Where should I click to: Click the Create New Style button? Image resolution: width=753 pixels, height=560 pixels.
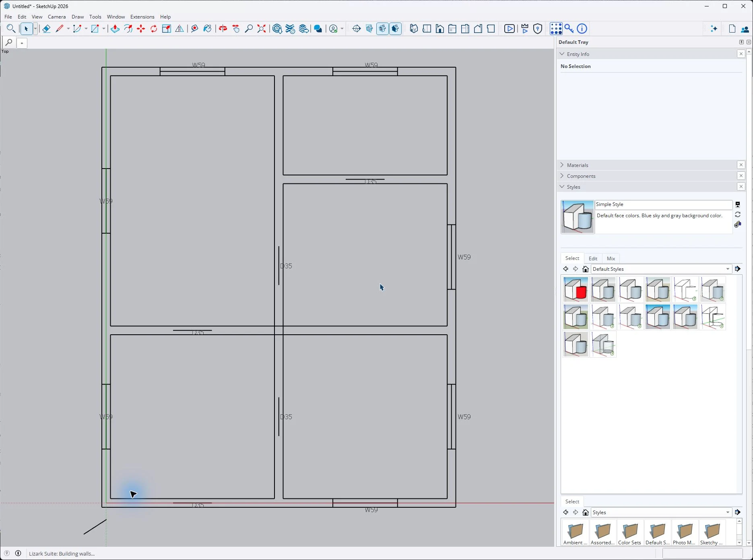point(738,224)
